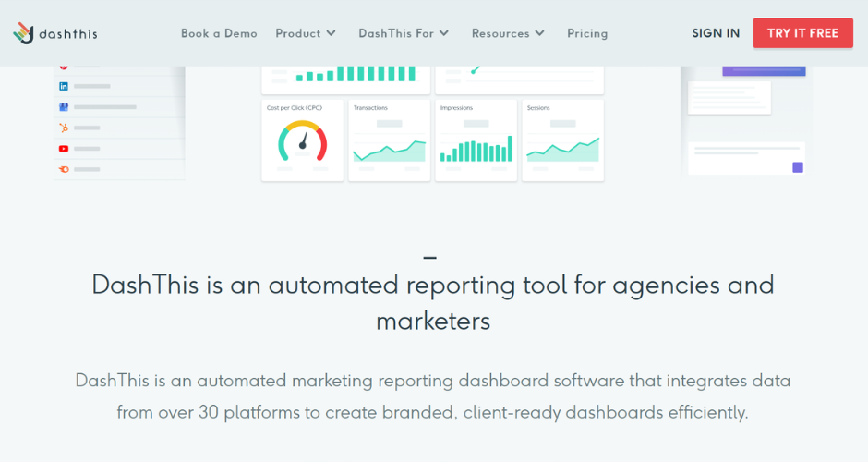Viewport: 868px width, 462px height.
Task: Open the Book a Demo page
Action: coord(219,33)
